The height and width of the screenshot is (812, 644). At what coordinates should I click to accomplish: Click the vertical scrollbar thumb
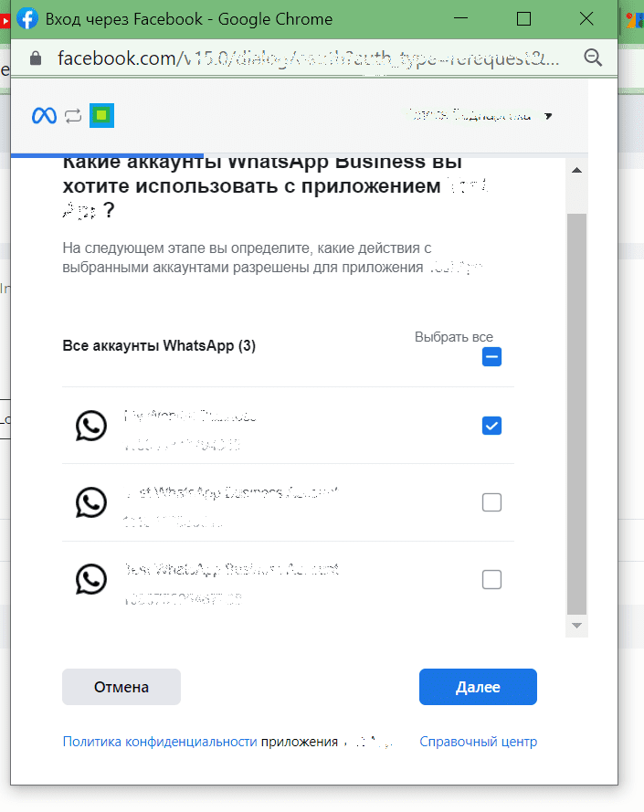[576, 414]
